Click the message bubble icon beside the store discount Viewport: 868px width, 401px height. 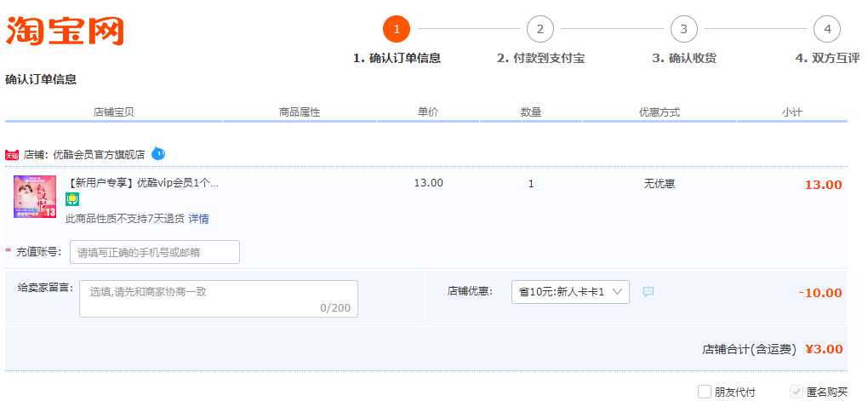[x=648, y=291]
